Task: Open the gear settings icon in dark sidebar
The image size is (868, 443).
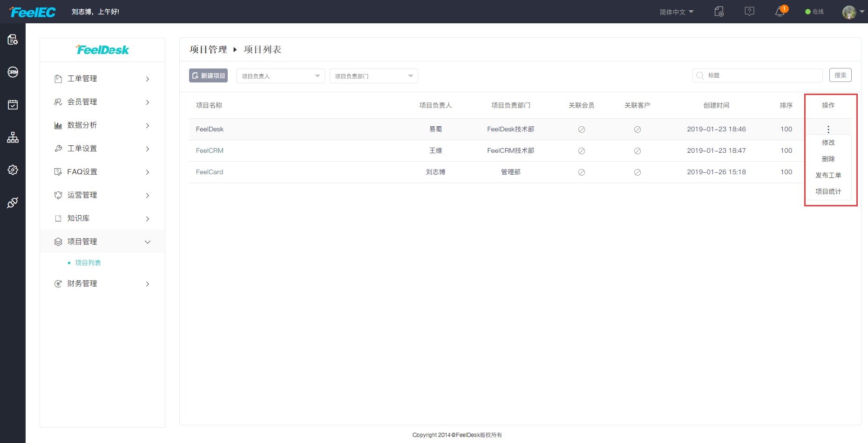Action: [13, 170]
